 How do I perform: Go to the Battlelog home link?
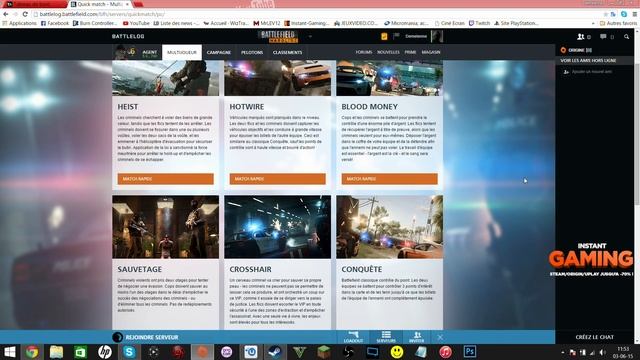(x=128, y=36)
